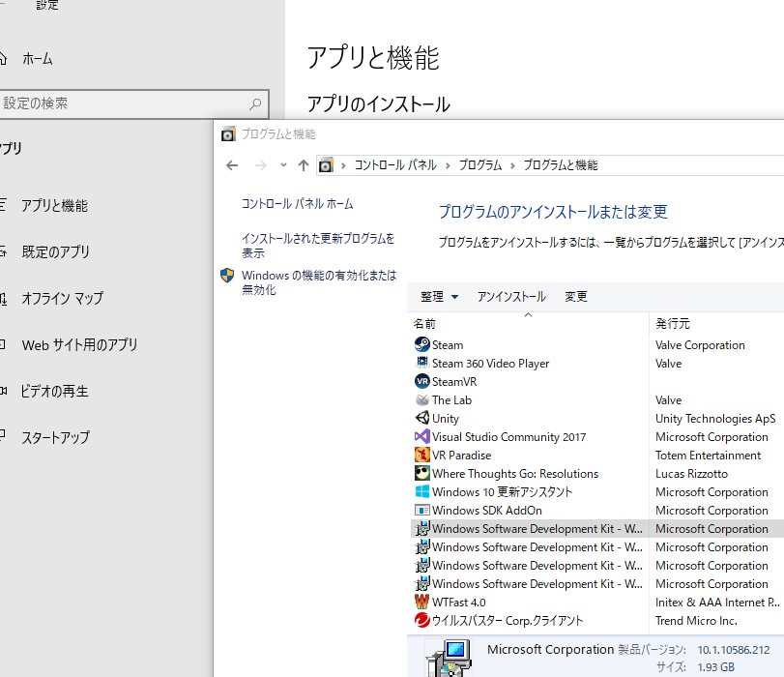Image resolution: width=784 pixels, height=677 pixels.
Task: Select the WTFast 4.0 row
Action: point(597,602)
